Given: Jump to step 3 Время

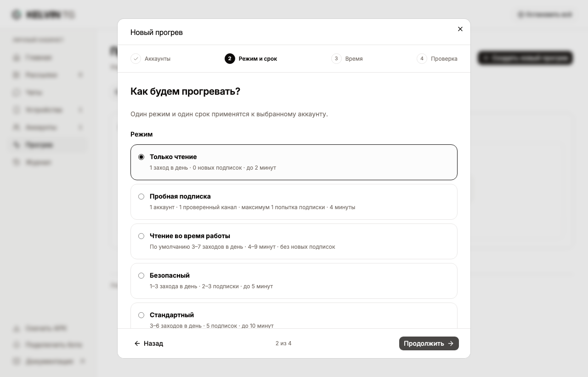Looking at the screenshot, I should click(x=347, y=58).
